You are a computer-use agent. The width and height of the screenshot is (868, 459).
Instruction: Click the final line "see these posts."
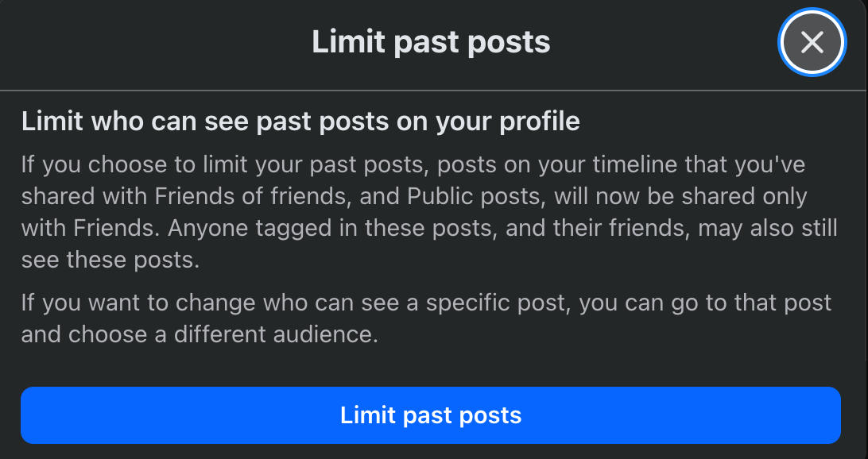pos(110,260)
